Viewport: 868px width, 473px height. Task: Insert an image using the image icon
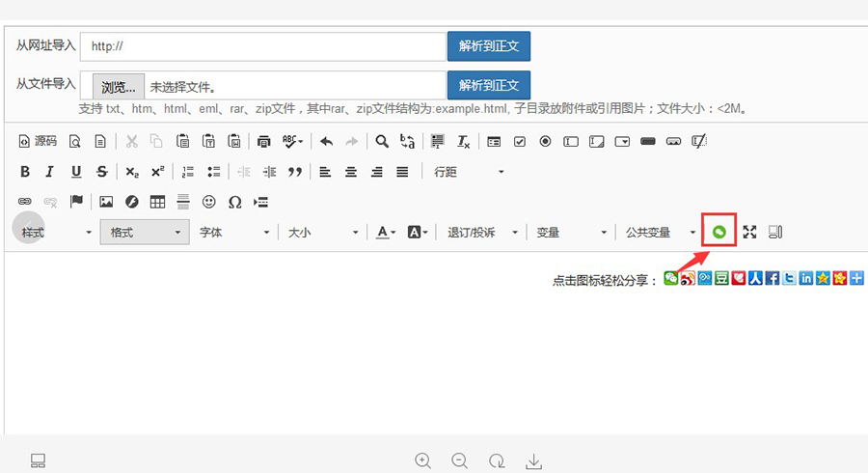[x=106, y=202]
